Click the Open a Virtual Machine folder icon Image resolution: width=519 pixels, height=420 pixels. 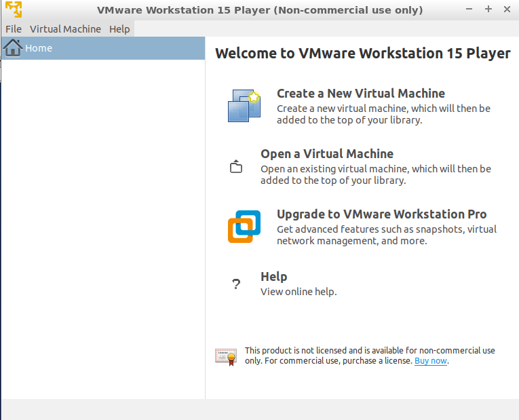click(236, 166)
